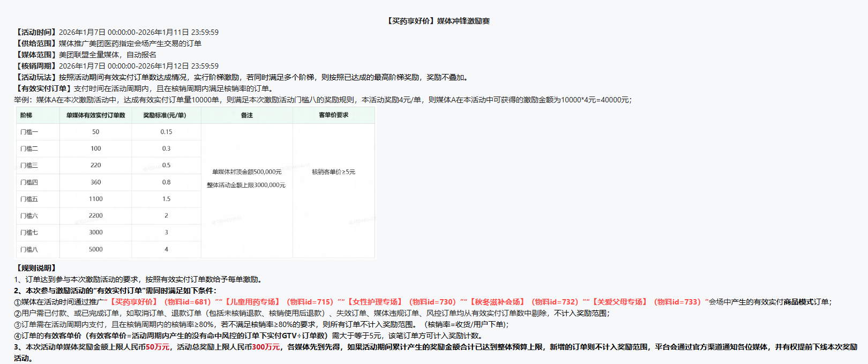868x364 pixels.
Task: Click the red 300万元 amount text
Action: [266, 347]
